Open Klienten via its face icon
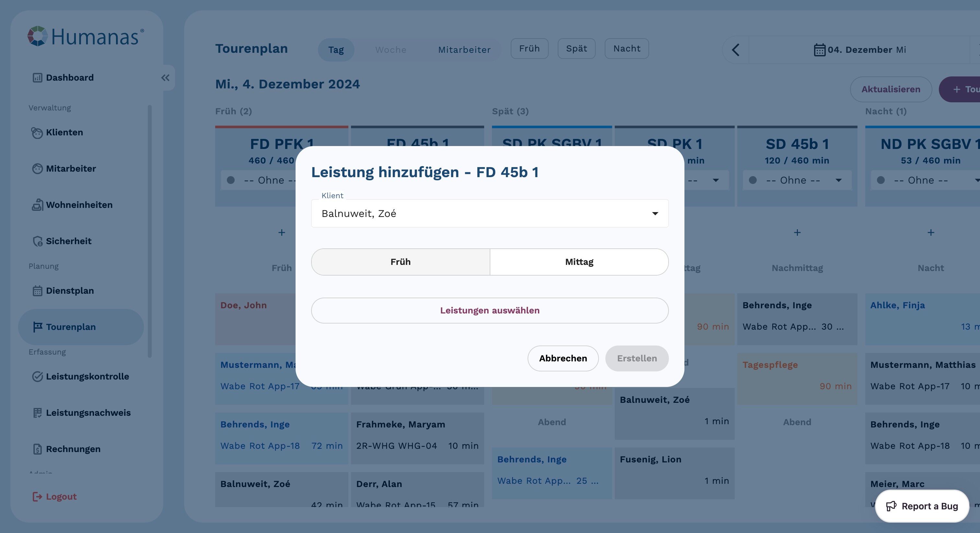Screen dimensions: 980x533 (x=37, y=133)
